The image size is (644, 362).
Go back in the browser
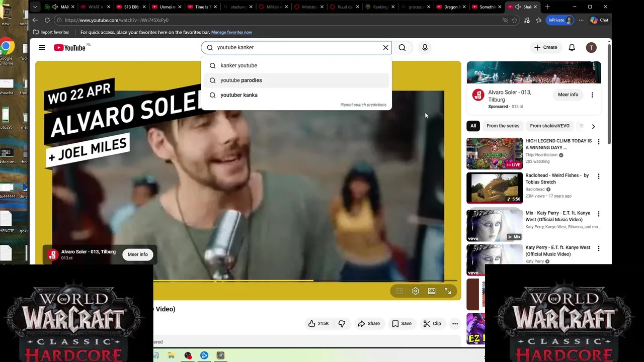tap(35, 20)
